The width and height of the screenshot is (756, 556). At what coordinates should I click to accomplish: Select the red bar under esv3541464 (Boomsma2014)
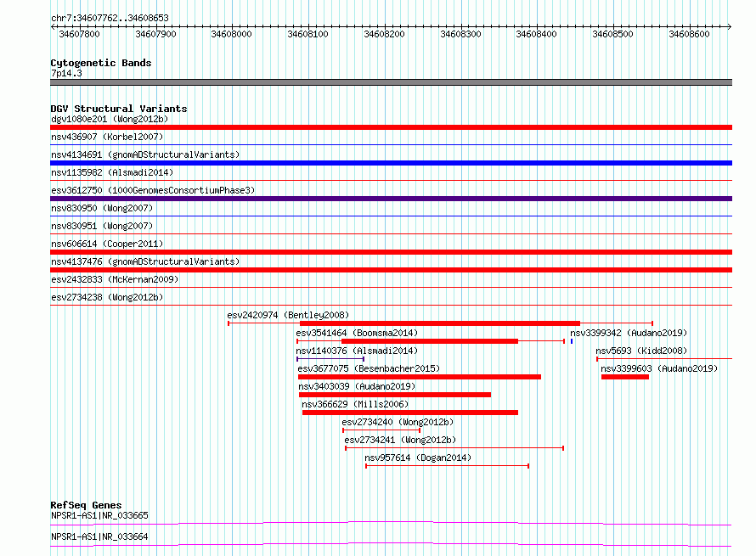(x=430, y=341)
